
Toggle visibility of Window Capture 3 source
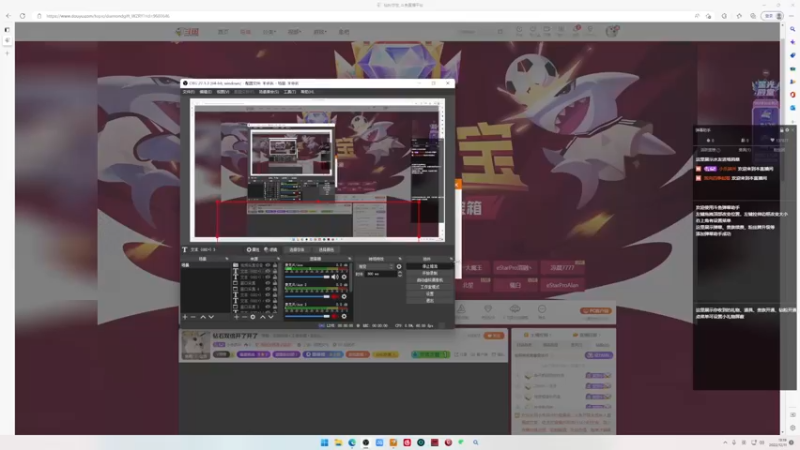tap(268, 307)
